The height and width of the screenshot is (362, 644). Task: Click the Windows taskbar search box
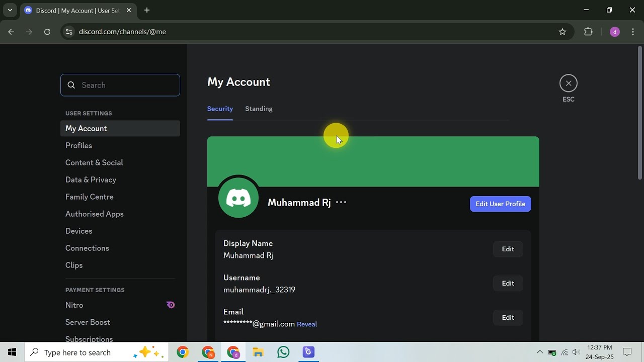pos(97,352)
